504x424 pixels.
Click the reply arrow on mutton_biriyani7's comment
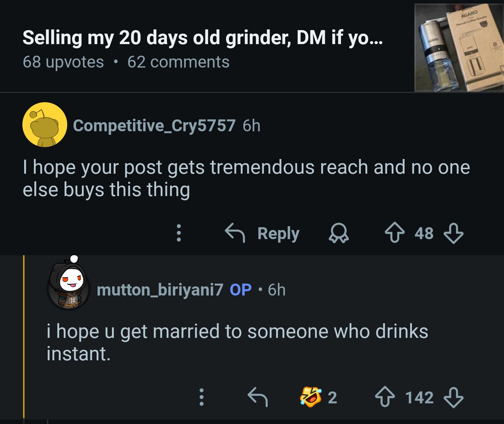pyautogui.click(x=258, y=397)
